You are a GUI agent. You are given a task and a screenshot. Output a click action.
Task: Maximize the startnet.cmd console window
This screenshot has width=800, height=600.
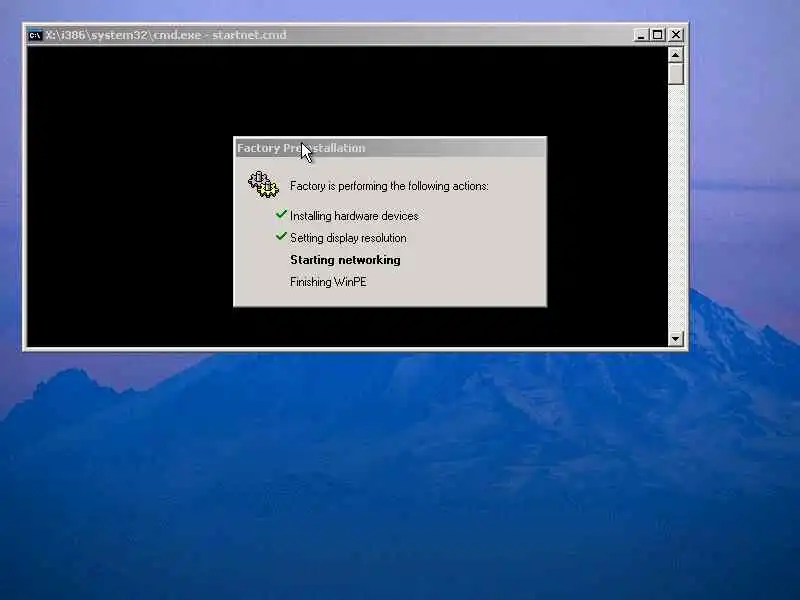[x=658, y=35]
